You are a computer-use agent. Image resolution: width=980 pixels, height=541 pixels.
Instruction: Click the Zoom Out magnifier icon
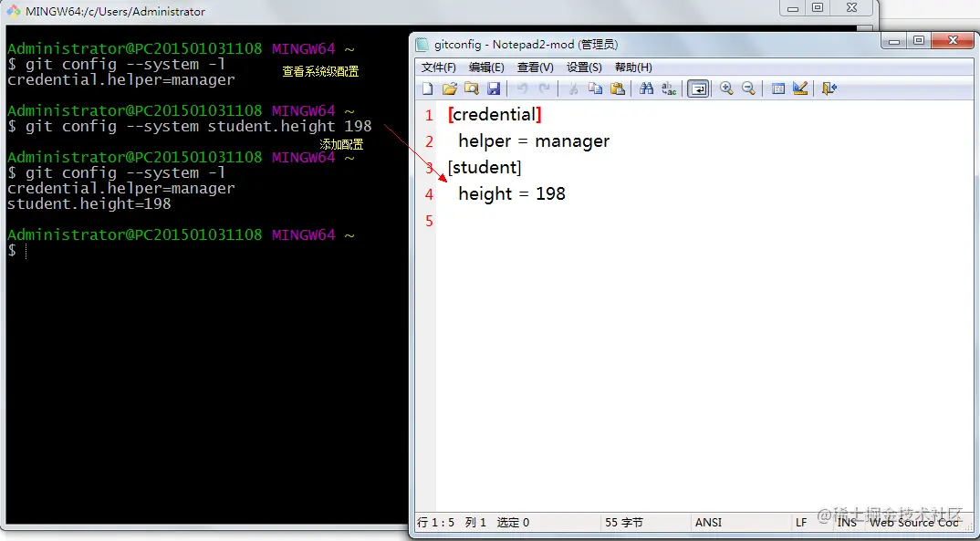(748, 88)
